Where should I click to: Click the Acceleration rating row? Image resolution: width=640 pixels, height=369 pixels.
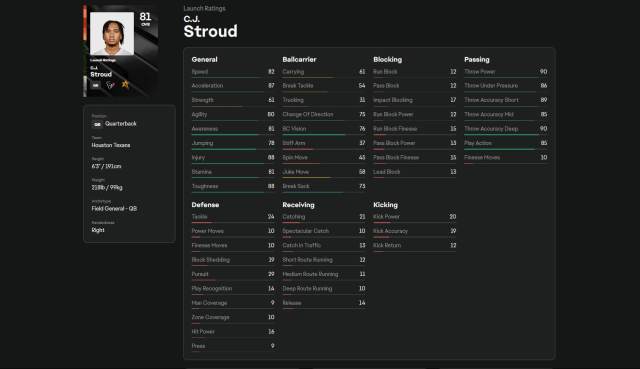pos(233,86)
